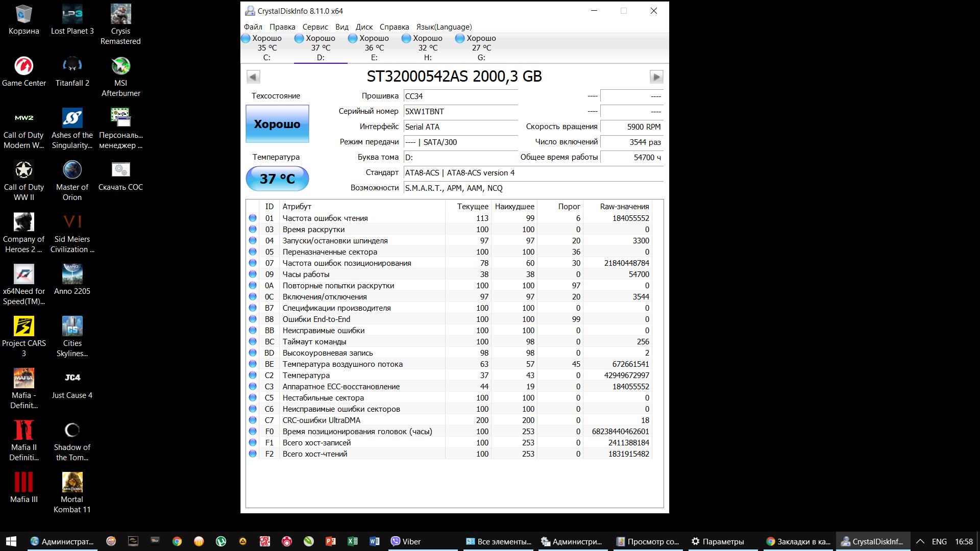Open the Сервис menu
The image size is (980, 551).
pyautogui.click(x=315, y=27)
